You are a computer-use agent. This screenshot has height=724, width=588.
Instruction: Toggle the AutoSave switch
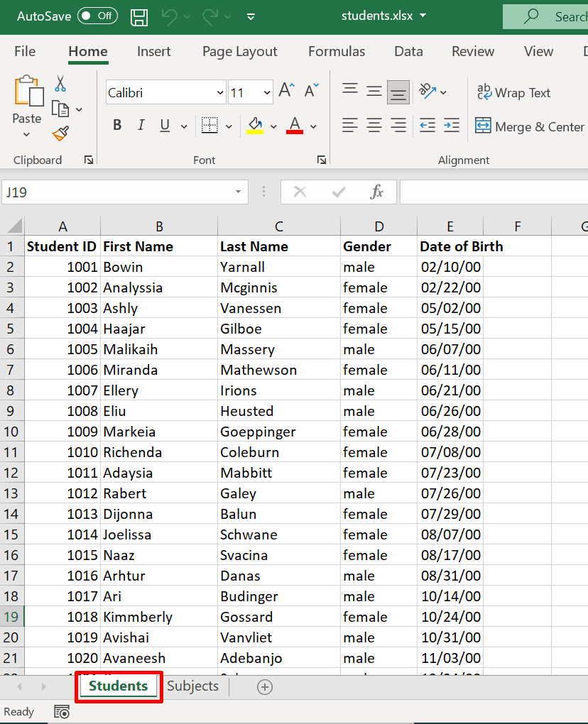click(97, 16)
